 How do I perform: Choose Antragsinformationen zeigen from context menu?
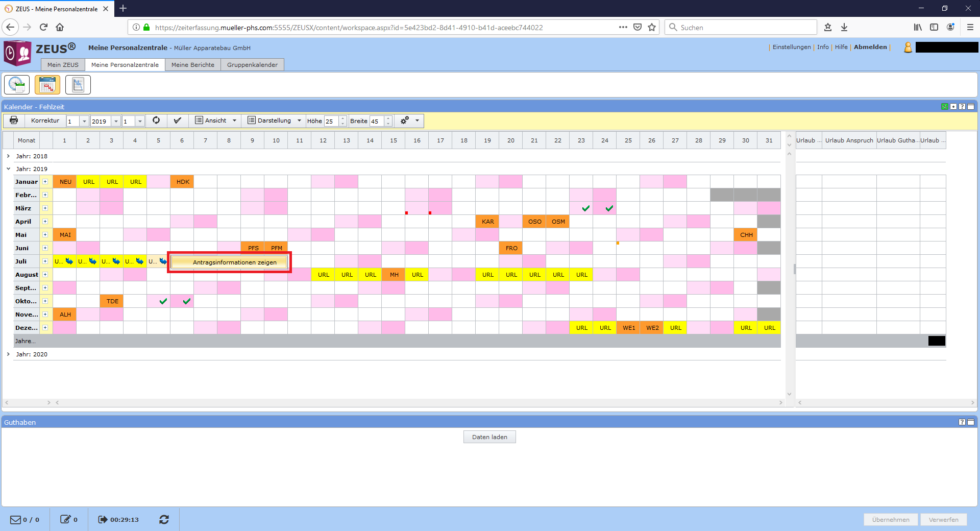coord(234,262)
